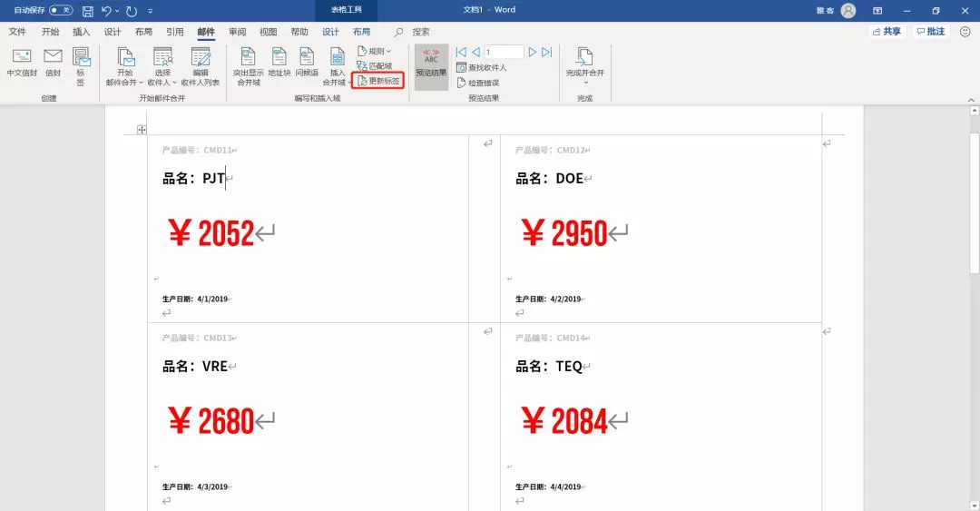
Task: Click the vertical scrollbar thumb
Action: [975, 202]
